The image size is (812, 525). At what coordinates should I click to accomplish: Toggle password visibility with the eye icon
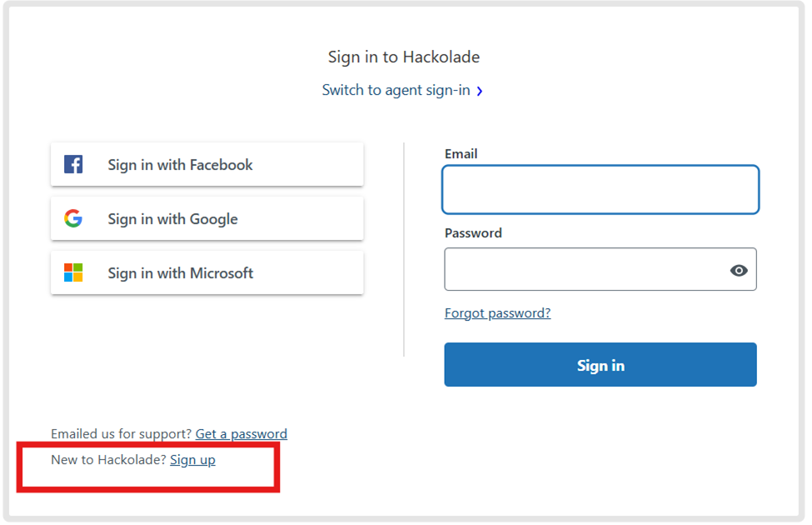738,270
